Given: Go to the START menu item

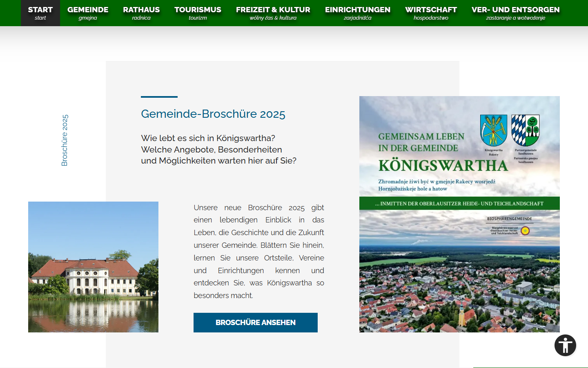Looking at the screenshot, I should [40, 13].
